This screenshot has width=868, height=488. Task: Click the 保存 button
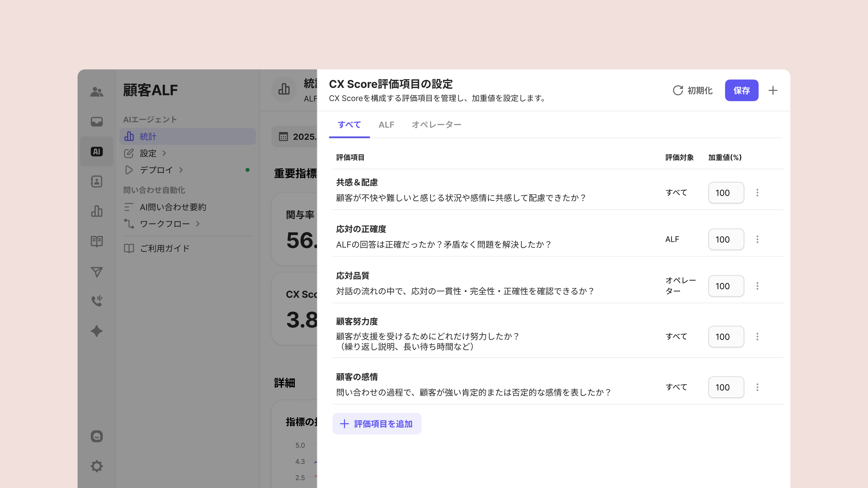(741, 90)
